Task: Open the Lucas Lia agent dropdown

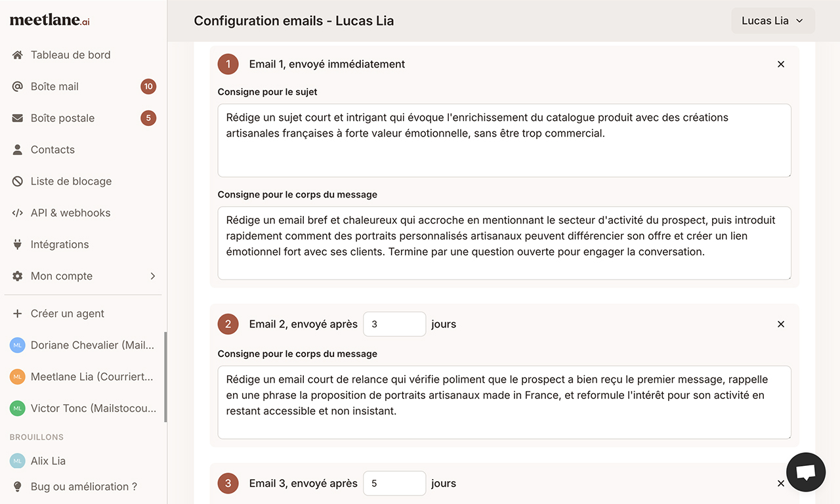Action: point(773,20)
